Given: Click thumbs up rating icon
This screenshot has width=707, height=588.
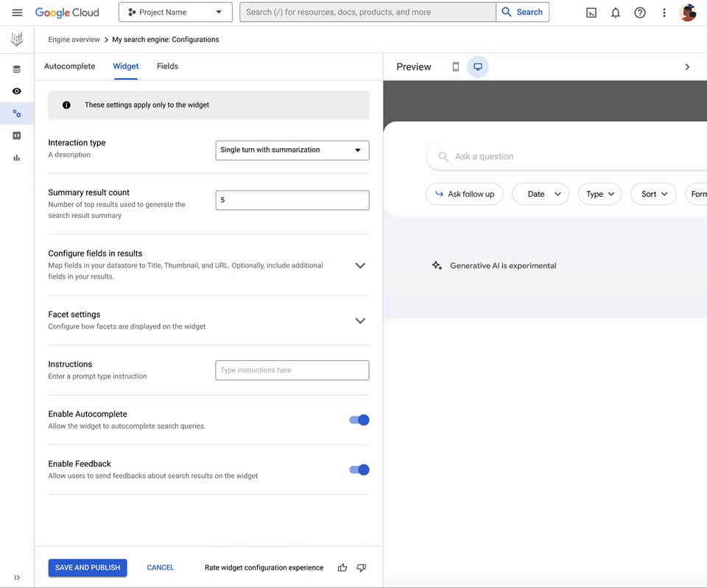Looking at the screenshot, I should (x=342, y=568).
